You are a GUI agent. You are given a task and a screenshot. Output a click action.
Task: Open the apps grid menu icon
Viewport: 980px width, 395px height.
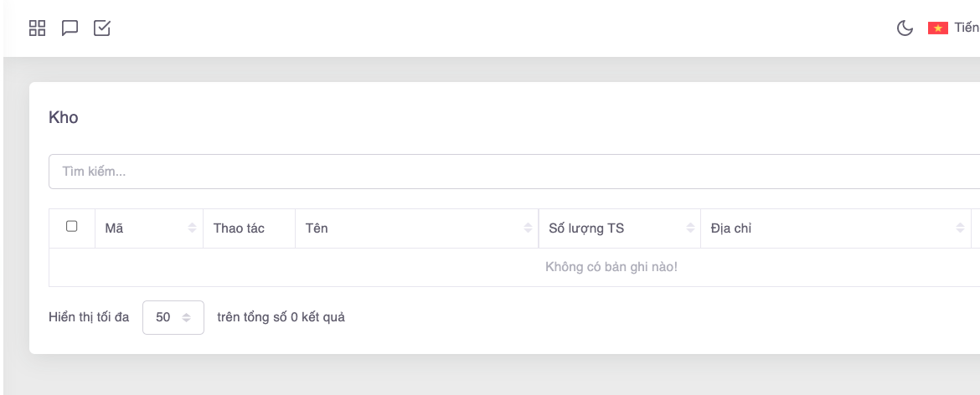tap(37, 28)
